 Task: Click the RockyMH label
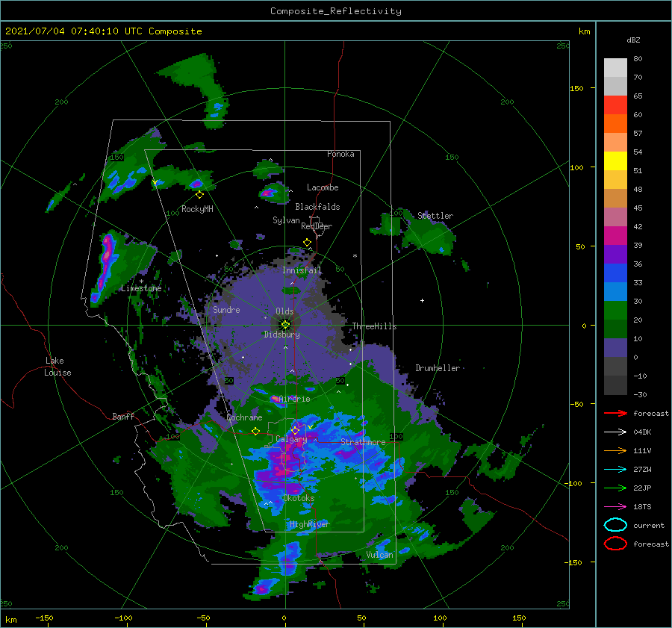click(x=198, y=209)
